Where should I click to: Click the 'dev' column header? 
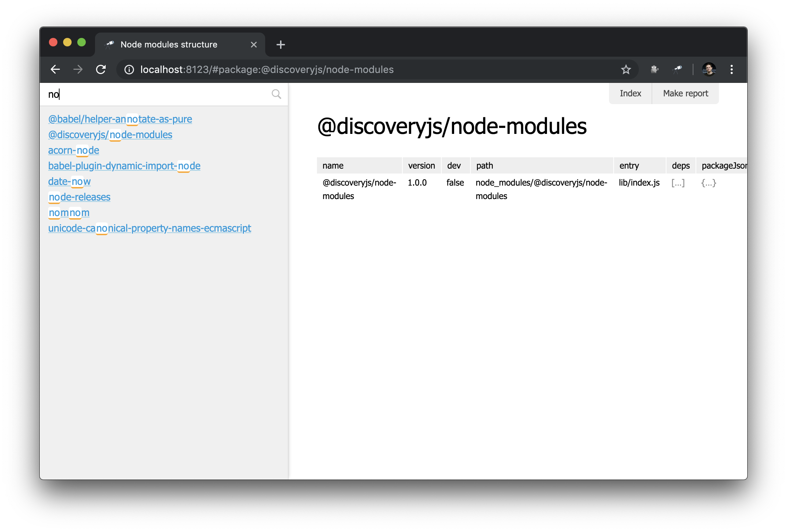point(456,165)
